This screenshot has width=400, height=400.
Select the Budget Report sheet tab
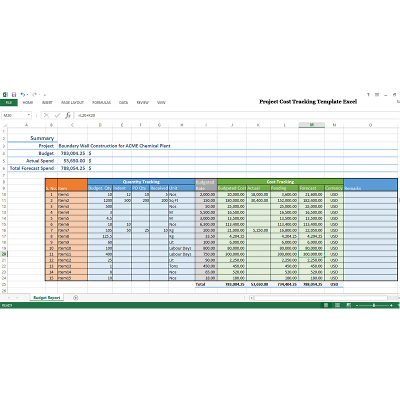coord(47,298)
